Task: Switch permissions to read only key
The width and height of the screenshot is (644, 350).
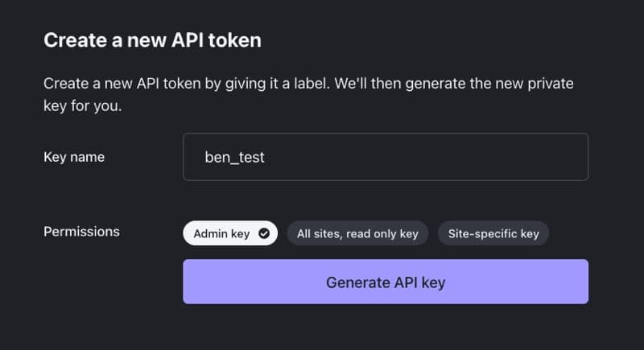Action: [357, 233]
